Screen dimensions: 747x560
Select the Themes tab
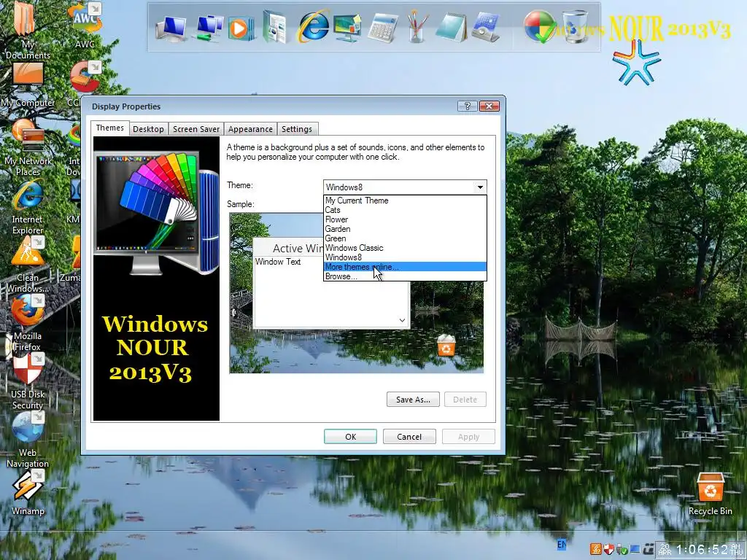coord(109,128)
